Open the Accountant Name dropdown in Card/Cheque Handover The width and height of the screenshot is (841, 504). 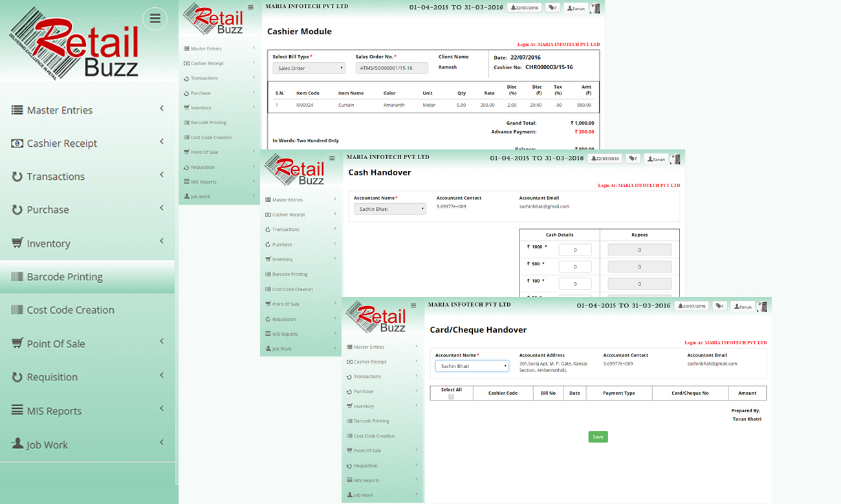tap(472, 366)
